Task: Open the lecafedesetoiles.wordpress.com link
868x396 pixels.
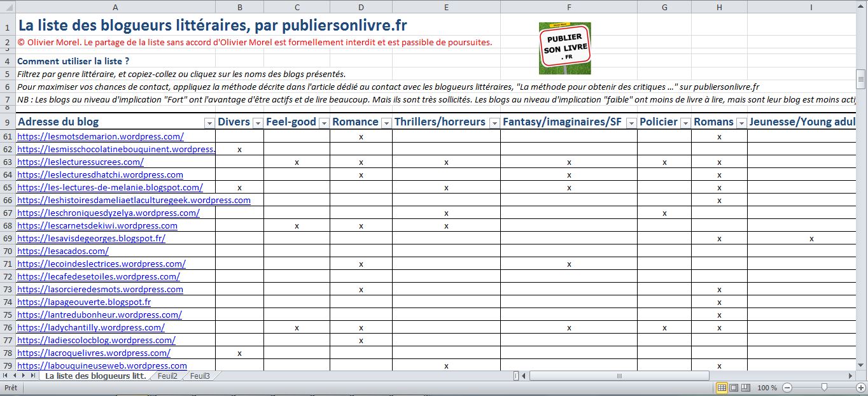Action: [x=99, y=276]
